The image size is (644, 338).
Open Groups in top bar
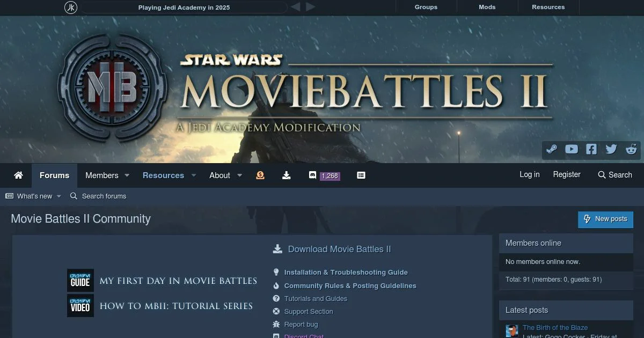(x=426, y=7)
